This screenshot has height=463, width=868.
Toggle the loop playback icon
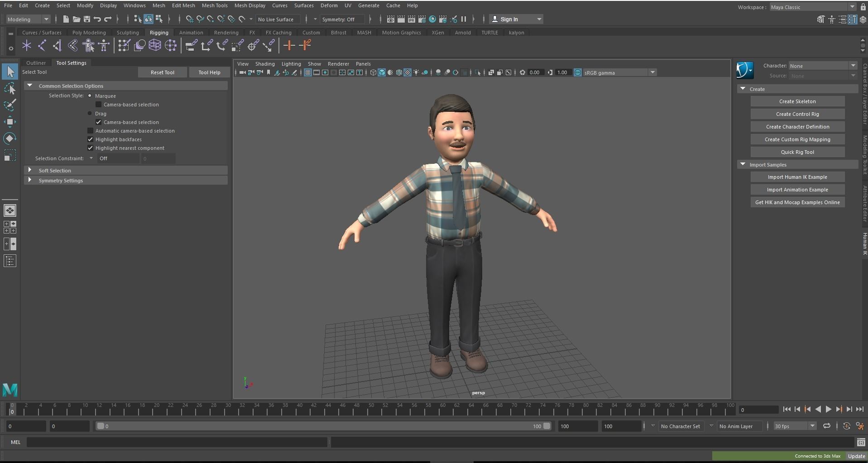click(x=826, y=426)
